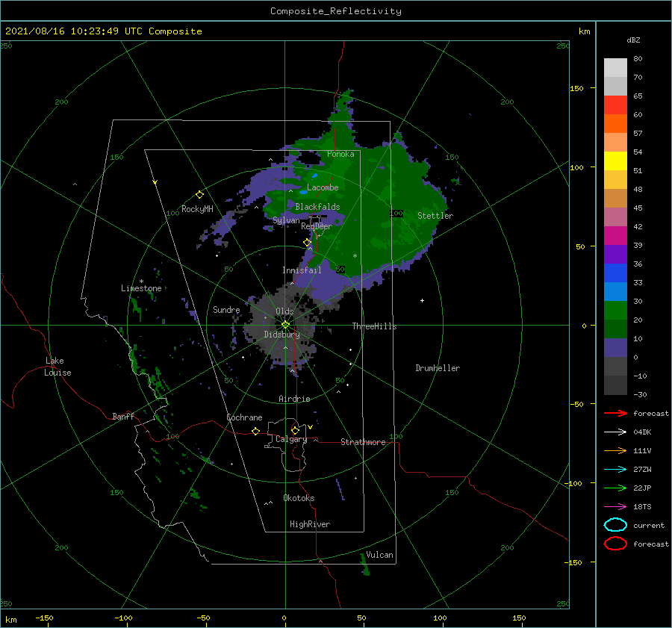Click the 100 tick on the right axis

click(x=576, y=167)
